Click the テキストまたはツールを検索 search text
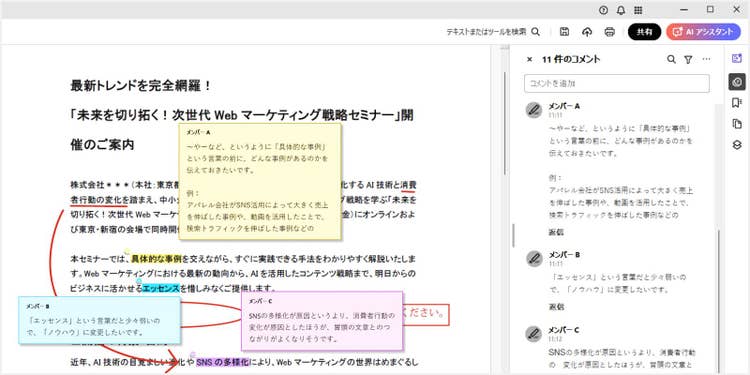The width and height of the screenshot is (750, 375). pyautogui.click(x=486, y=32)
